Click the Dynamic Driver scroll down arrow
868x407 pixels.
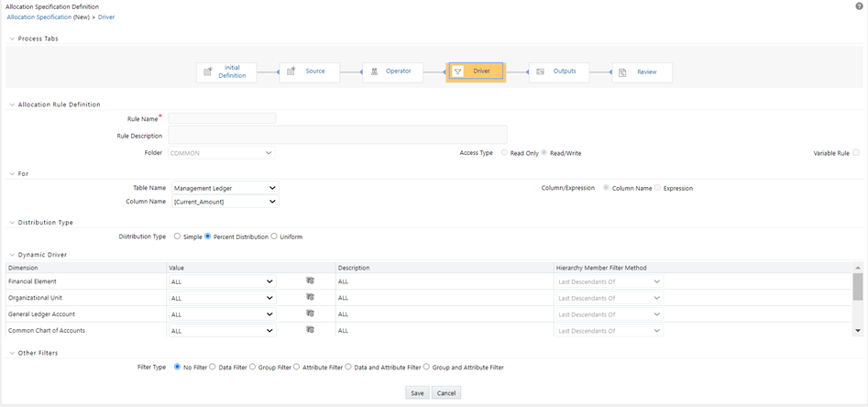[858, 331]
